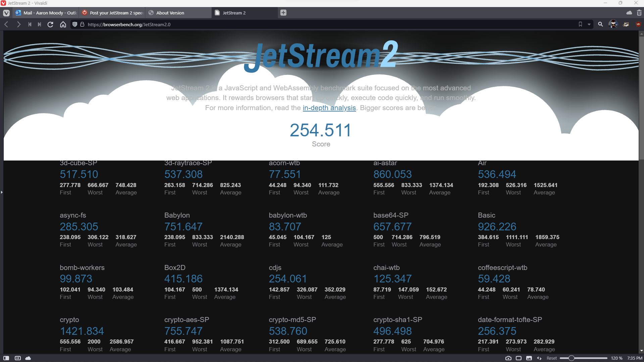Open the user profile avatar
This screenshot has height=362, width=644.
(613, 24)
